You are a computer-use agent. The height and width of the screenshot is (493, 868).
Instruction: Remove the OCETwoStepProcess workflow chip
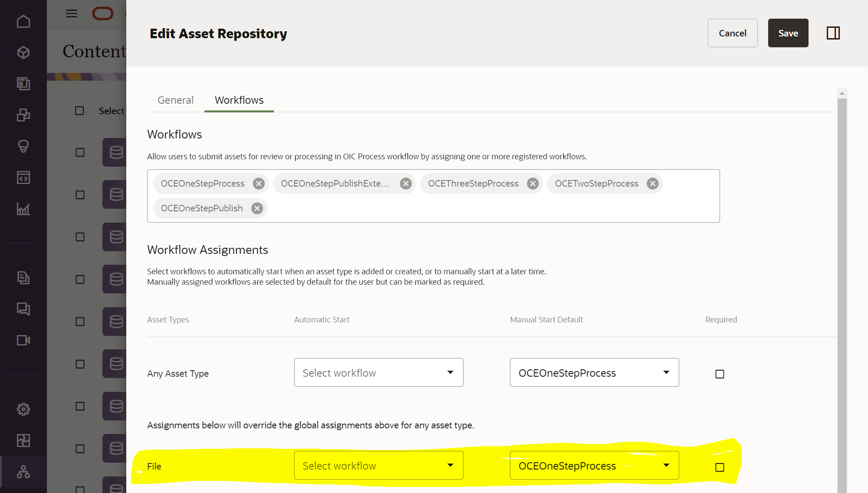tap(653, 184)
